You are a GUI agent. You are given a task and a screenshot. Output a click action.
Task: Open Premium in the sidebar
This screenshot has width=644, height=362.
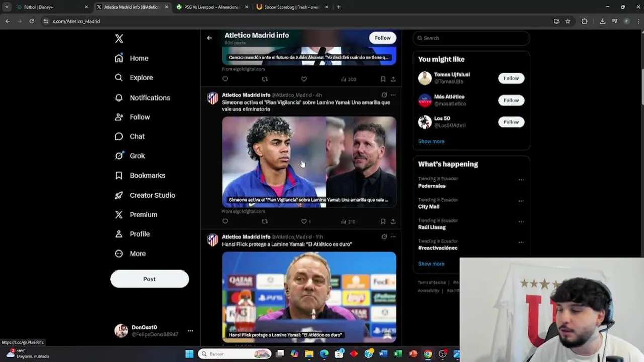tap(136, 214)
